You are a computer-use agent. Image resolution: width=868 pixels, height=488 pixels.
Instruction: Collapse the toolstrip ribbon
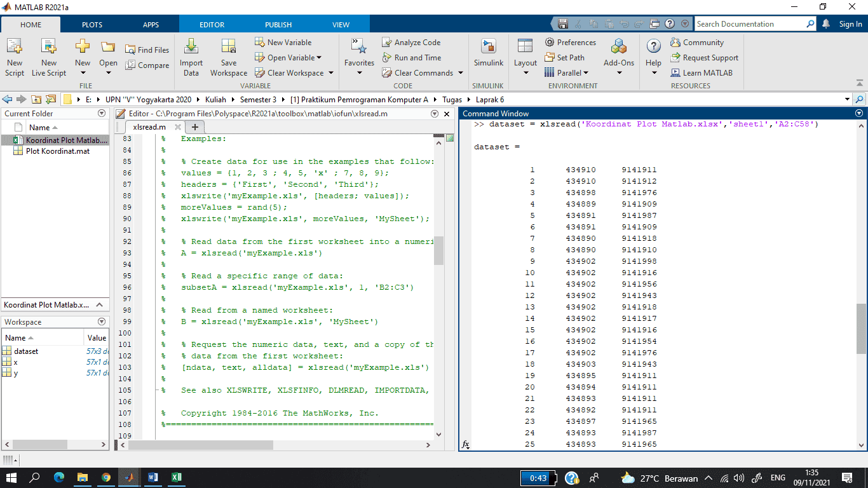860,83
